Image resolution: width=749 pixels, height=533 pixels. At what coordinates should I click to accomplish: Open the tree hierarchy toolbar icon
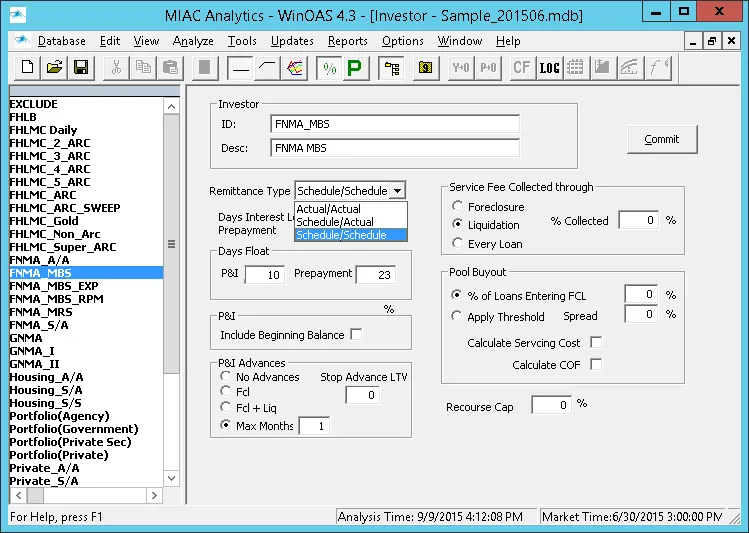(391, 68)
